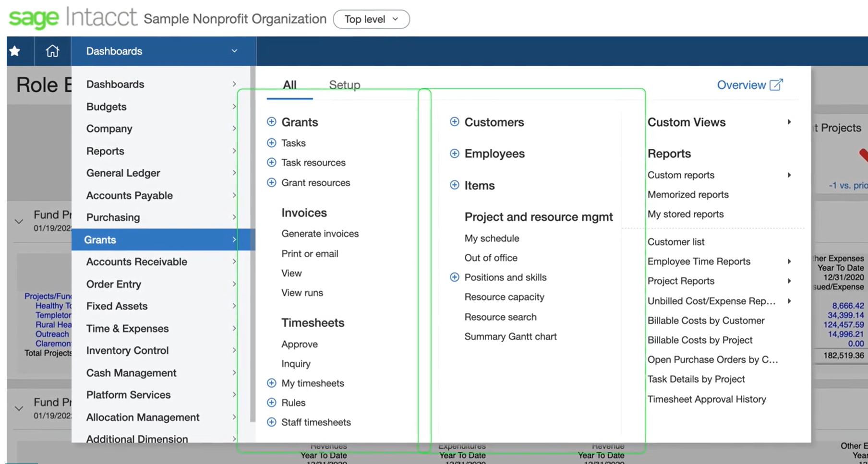Click the plus icon beside My timesheets
868x464 pixels.
pos(271,383)
